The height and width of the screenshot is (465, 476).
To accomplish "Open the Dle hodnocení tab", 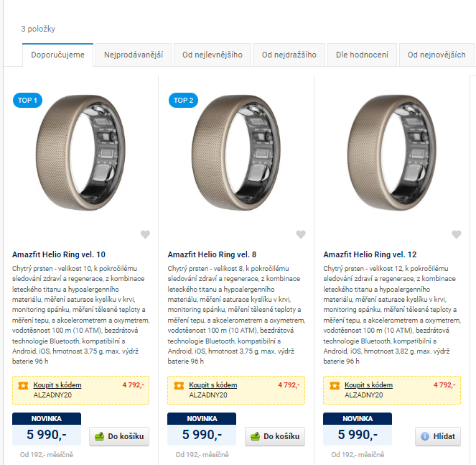I will 362,55.
